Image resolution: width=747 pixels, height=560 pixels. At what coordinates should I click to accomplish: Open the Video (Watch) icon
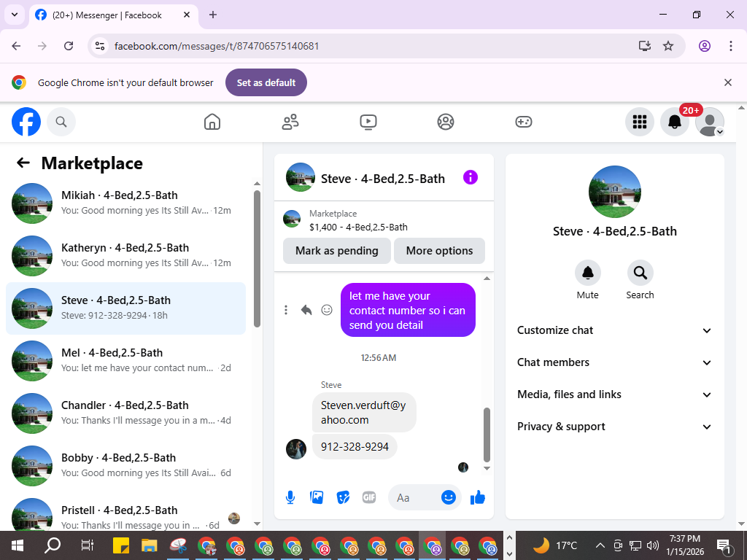pyautogui.click(x=368, y=122)
